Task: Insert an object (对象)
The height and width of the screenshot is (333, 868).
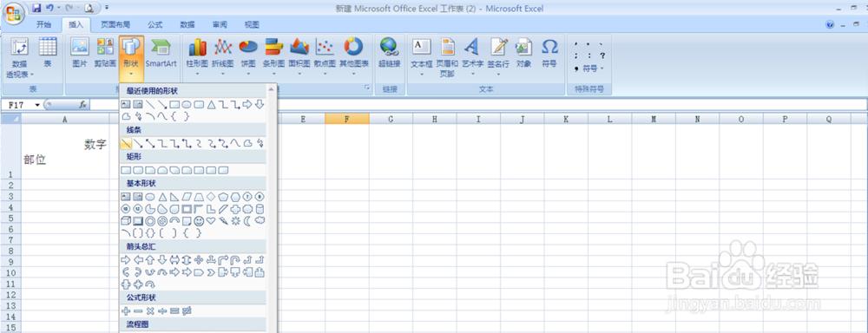Action: pos(523,53)
